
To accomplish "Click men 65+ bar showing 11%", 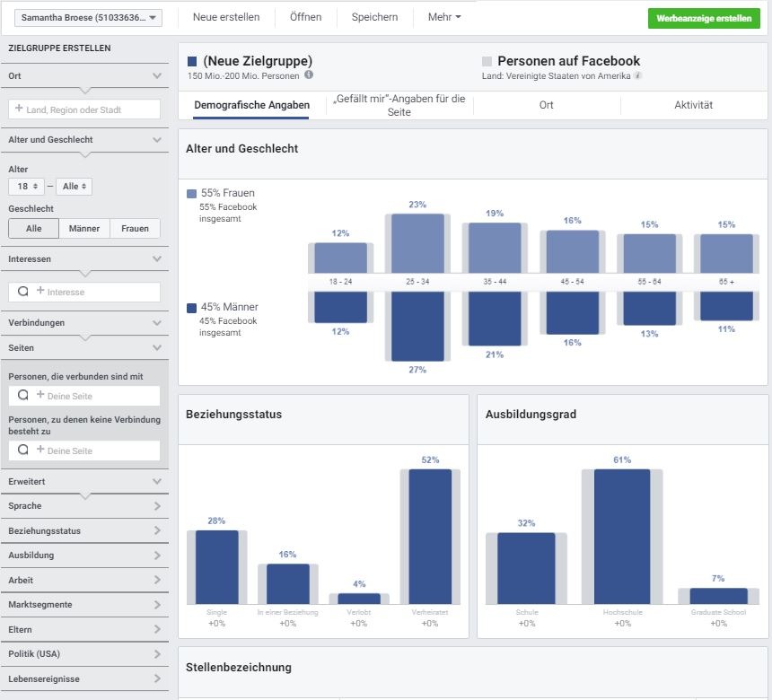I will pos(727,306).
